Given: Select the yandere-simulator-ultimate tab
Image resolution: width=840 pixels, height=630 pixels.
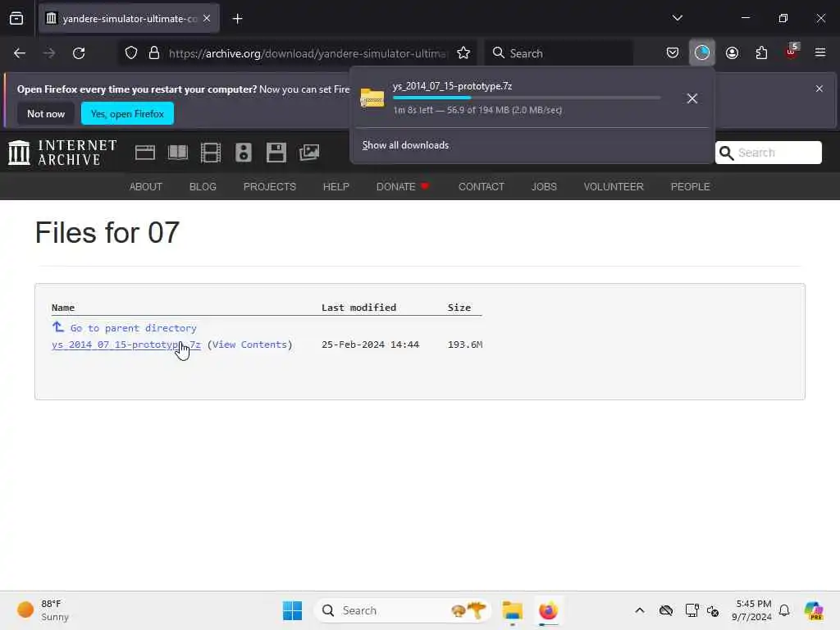Looking at the screenshot, I should coord(129,19).
